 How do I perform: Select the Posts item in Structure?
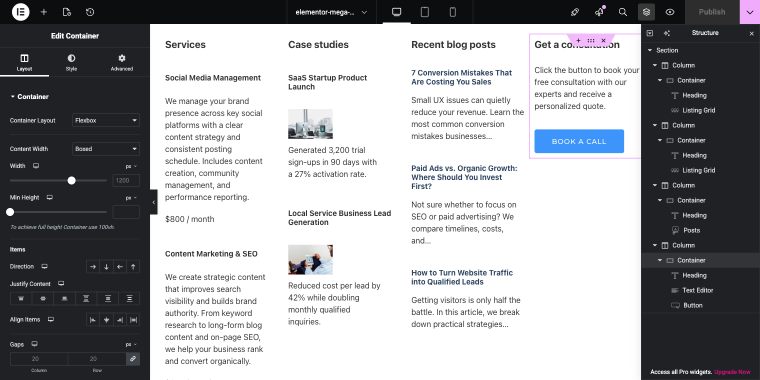tap(692, 230)
